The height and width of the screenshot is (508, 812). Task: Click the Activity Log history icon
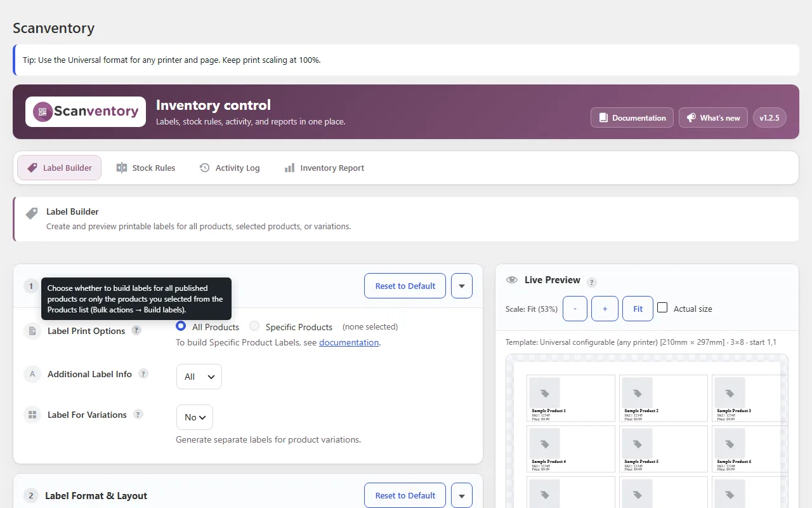click(204, 168)
